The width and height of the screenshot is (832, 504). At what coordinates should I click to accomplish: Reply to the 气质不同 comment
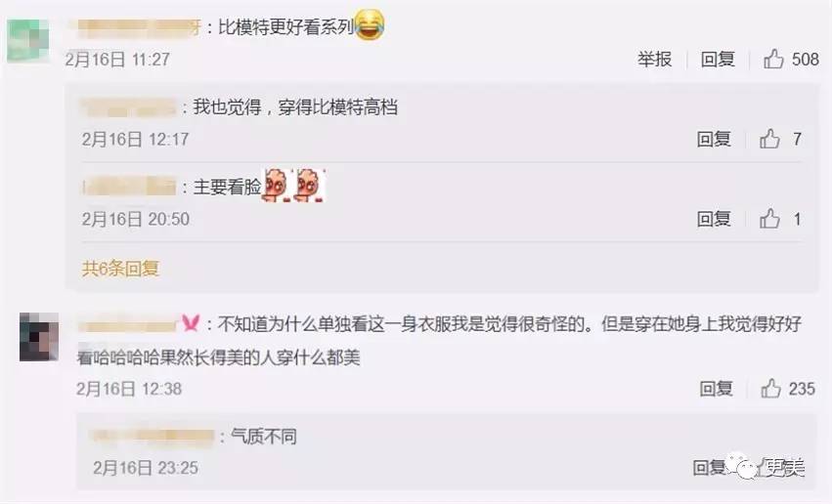pos(709,467)
